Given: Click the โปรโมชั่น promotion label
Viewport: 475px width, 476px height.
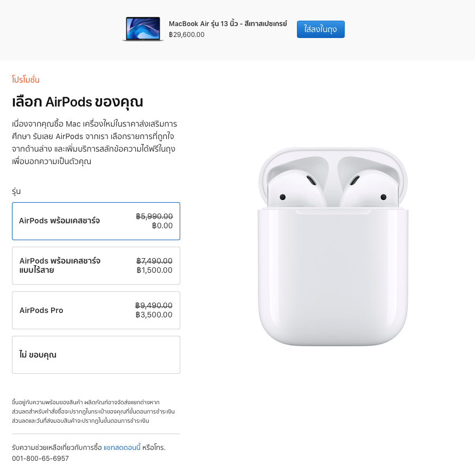Looking at the screenshot, I should click(x=26, y=79).
